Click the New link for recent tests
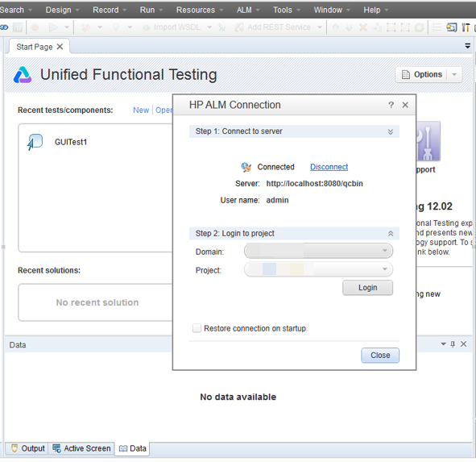This screenshot has width=476, height=462. click(141, 110)
